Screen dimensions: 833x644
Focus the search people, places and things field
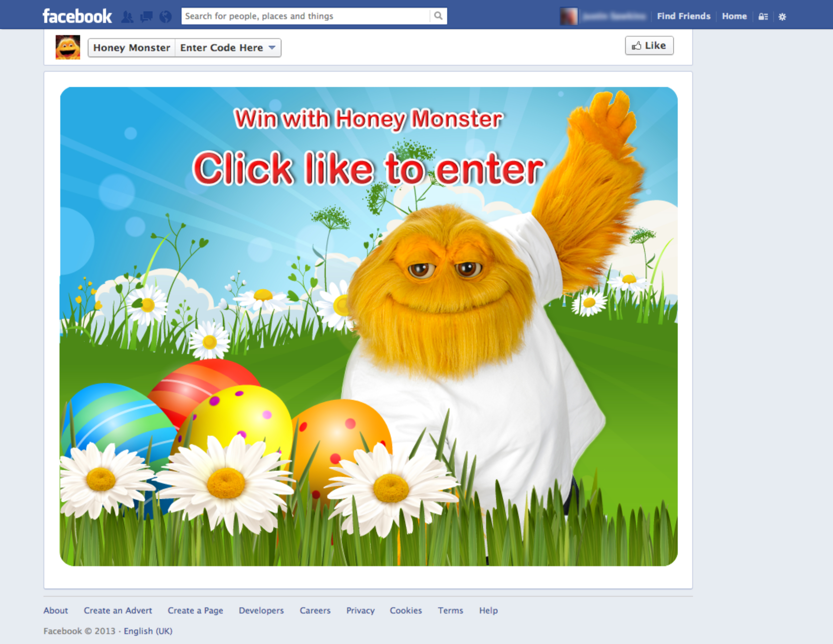[305, 16]
